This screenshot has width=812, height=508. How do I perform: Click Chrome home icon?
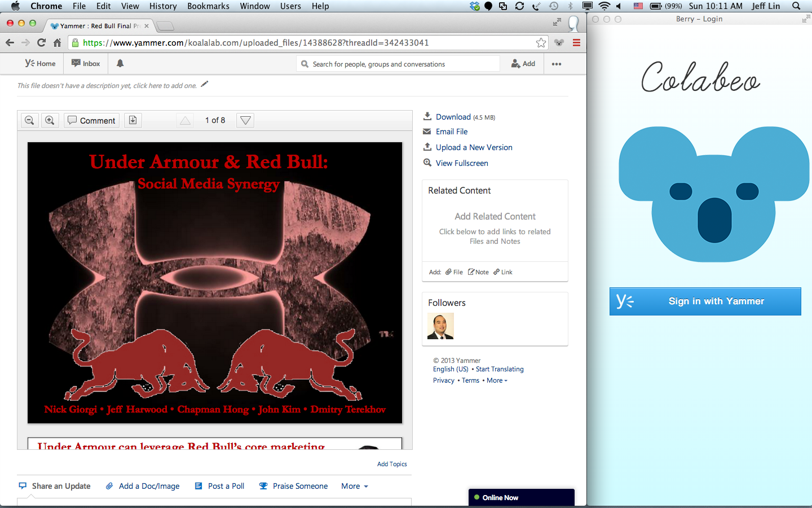point(57,42)
